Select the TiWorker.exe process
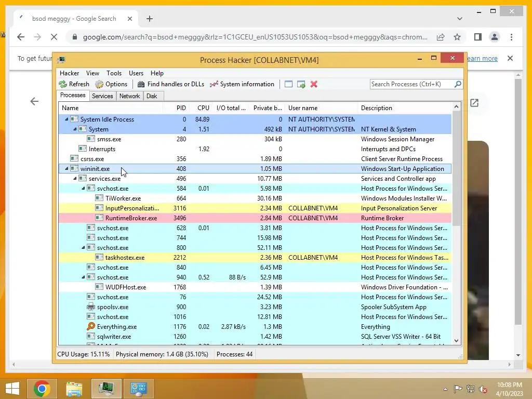 coord(255,198)
